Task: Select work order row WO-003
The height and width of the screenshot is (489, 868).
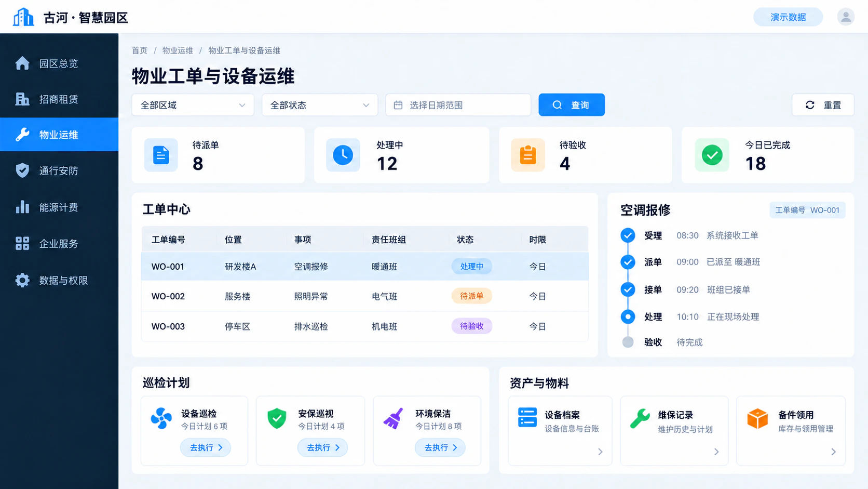Action: pos(365,326)
